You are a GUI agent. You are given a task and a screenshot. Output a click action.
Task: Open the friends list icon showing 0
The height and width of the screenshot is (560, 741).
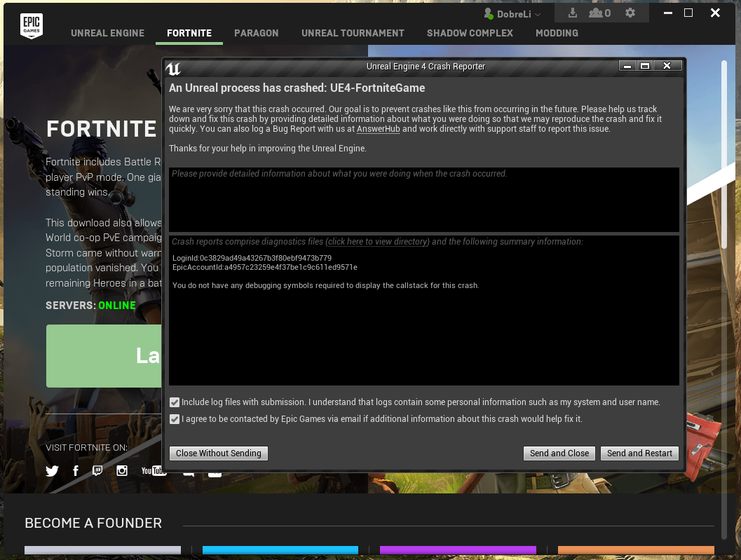click(599, 13)
